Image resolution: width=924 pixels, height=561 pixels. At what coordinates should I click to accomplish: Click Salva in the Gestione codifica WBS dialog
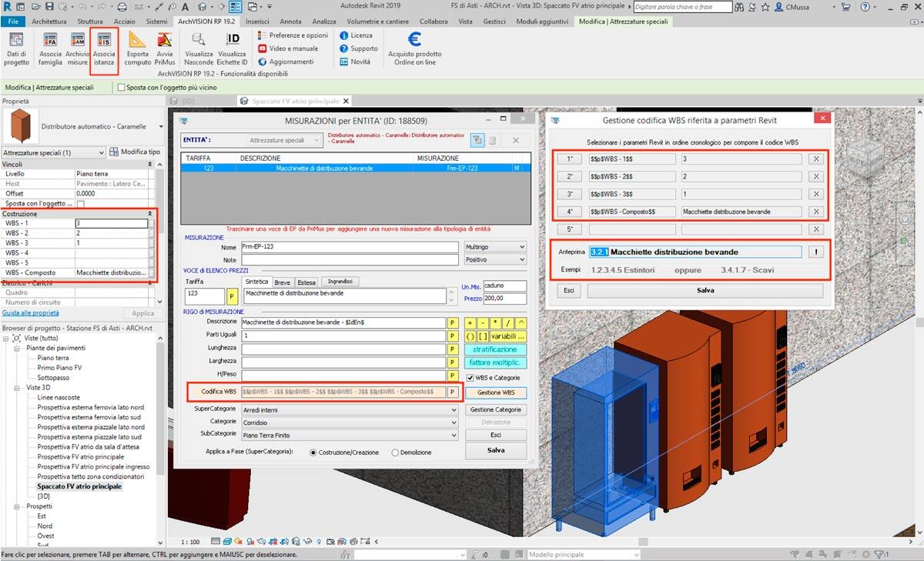pos(705,291)
